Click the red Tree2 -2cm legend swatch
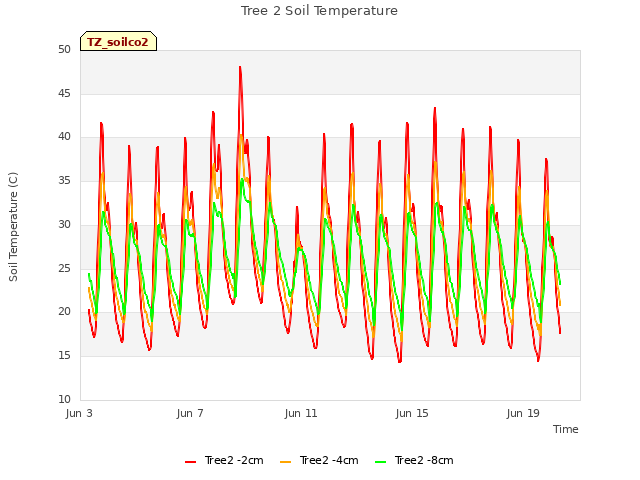 click(x=191, y=462)
